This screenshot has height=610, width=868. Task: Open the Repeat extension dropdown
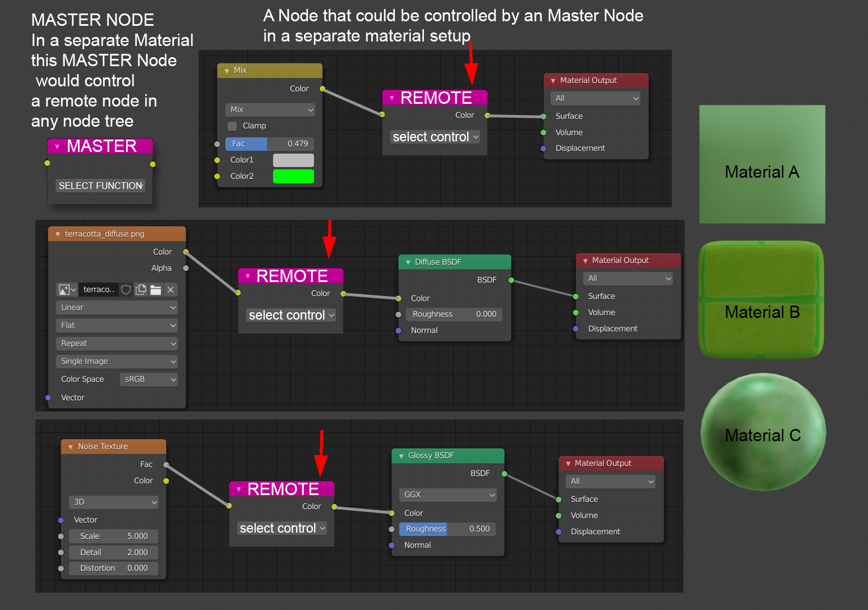click(117, 343)
